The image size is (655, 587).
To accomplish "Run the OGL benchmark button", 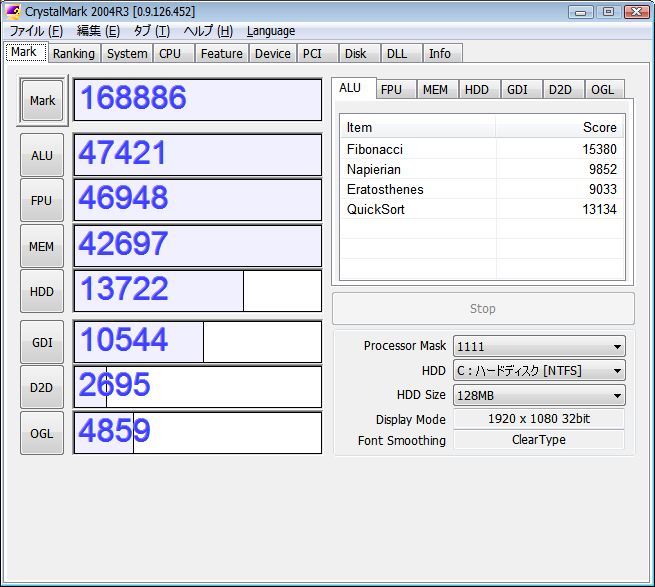I will click(41, 433).
